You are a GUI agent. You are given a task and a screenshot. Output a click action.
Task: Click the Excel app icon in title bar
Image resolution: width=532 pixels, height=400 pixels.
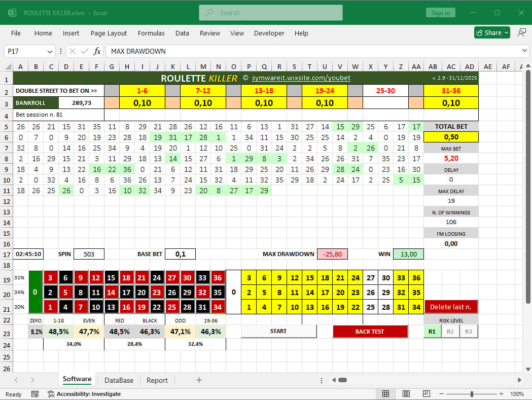click(x=12, y=13)
